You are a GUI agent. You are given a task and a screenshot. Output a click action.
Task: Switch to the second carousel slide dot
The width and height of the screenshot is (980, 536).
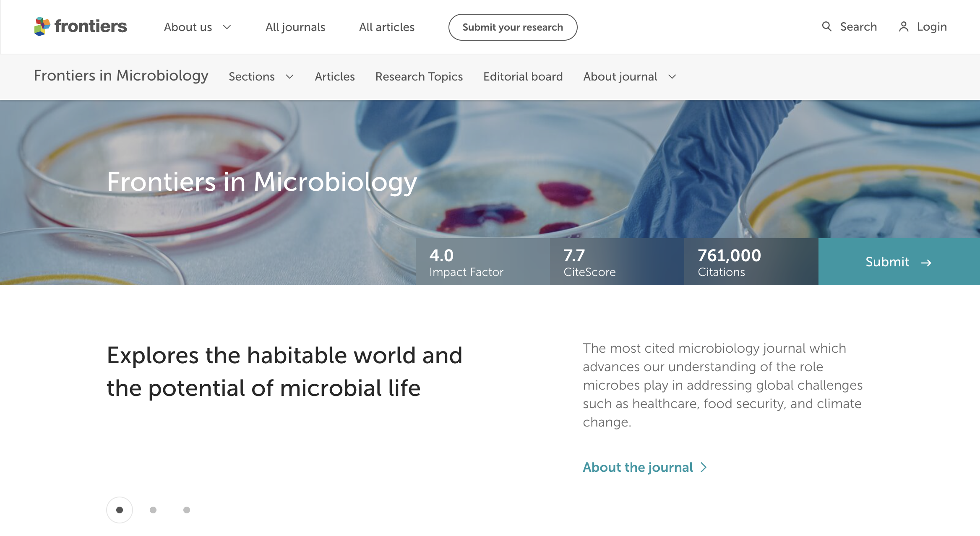tap(153, 510)
